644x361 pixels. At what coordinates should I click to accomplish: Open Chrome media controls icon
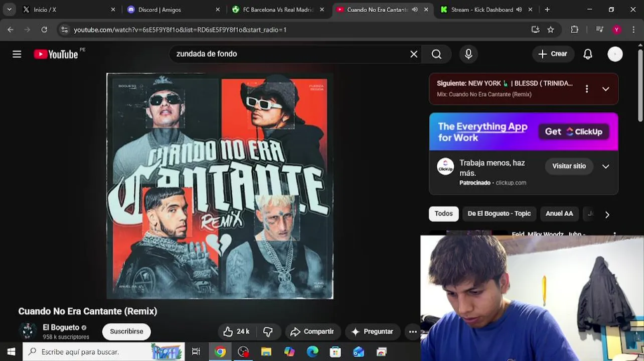point(599,30)
